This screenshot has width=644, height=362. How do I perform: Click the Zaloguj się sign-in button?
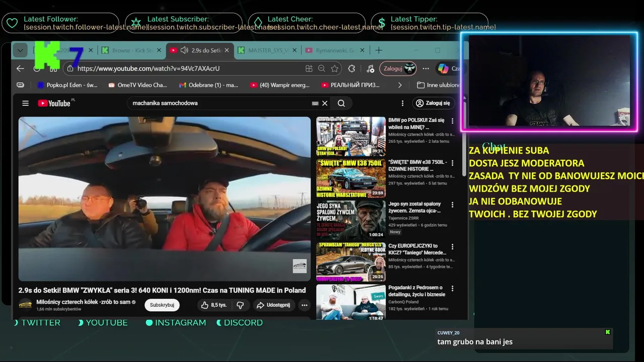pyautogui.click(x=433, y=103)
